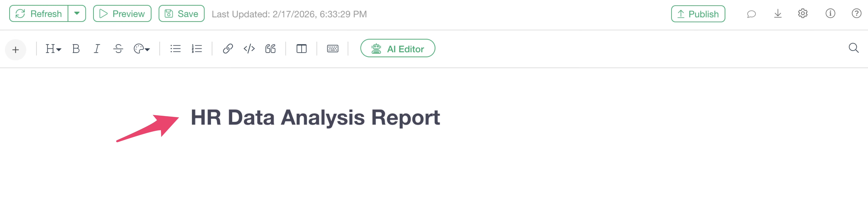The image size is (868, 214).
Task: Open the note settings gear
Action: tap(803, 14)
